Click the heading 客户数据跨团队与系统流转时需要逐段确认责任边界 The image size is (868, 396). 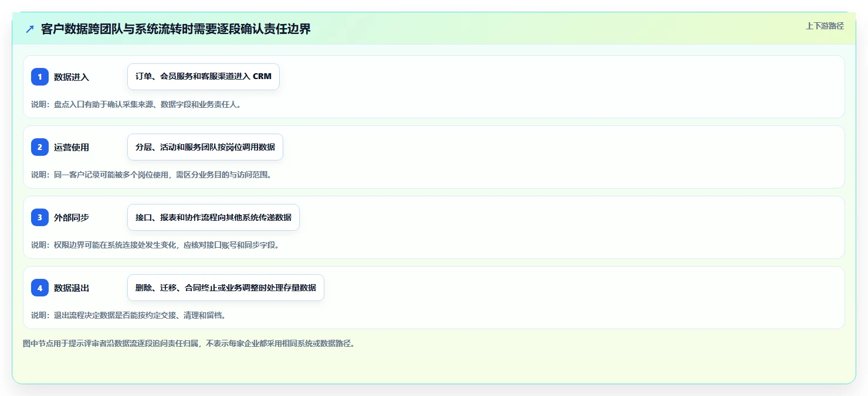pos(176,29)
